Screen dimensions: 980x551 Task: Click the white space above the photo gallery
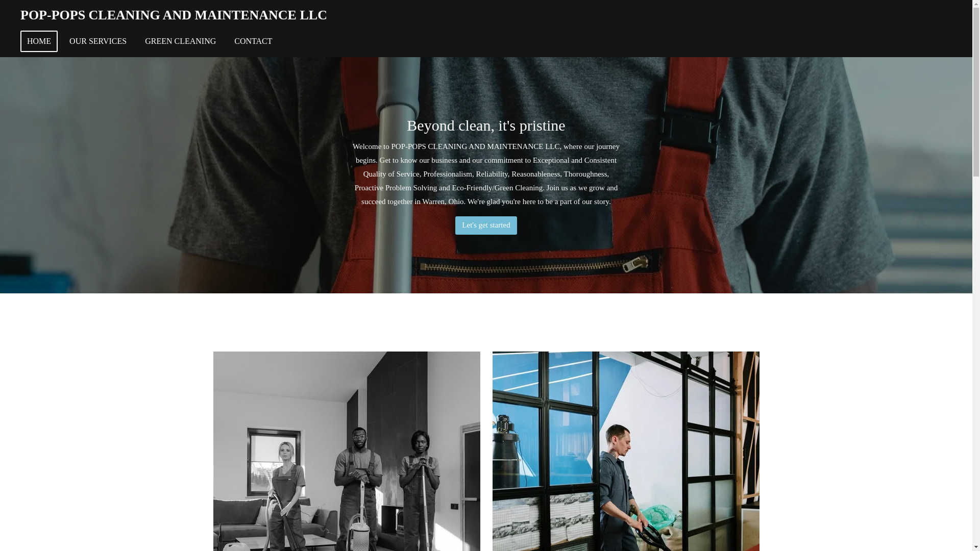[486, 322]
